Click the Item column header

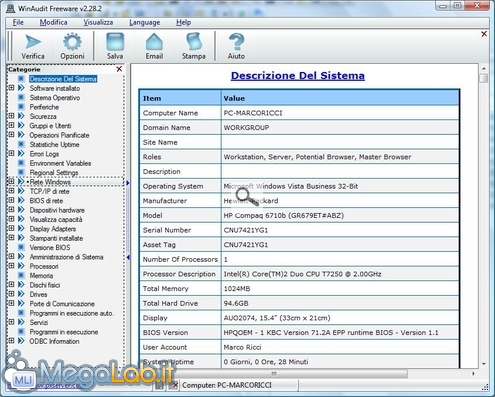click(x=180, y=98)
